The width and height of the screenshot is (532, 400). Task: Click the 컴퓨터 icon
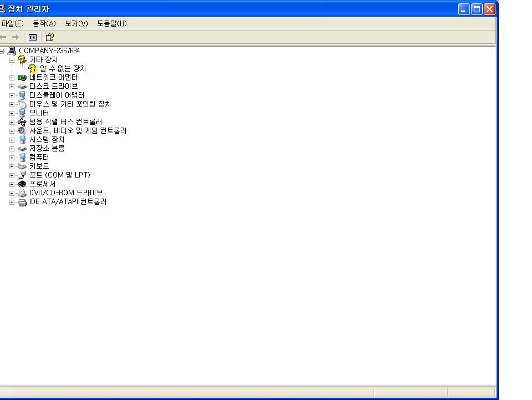point(22,158)
